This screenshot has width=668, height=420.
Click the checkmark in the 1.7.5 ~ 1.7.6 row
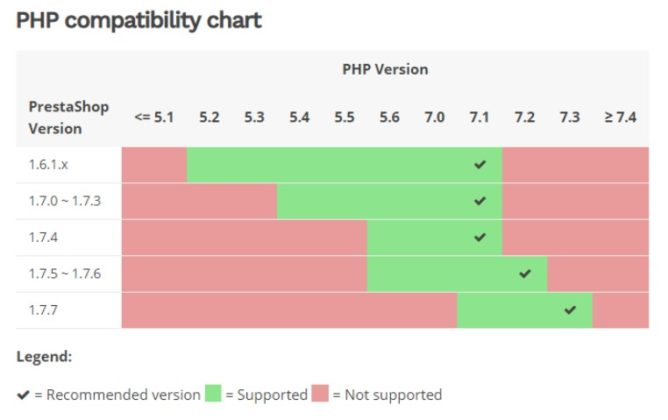[525, 273]
